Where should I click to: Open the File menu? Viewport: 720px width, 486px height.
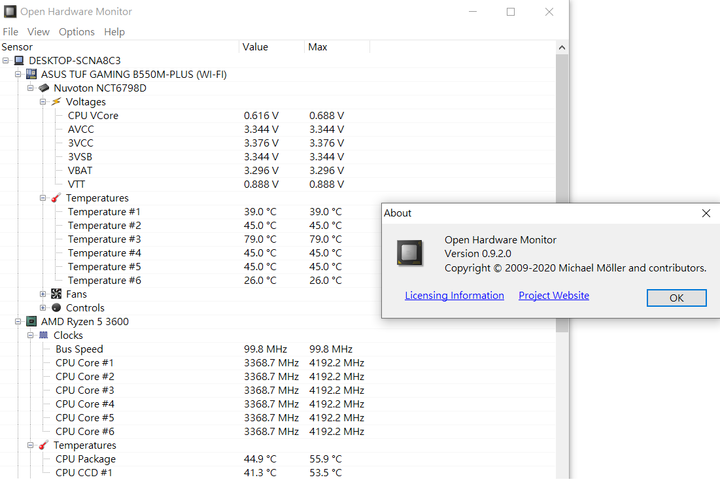11,32
